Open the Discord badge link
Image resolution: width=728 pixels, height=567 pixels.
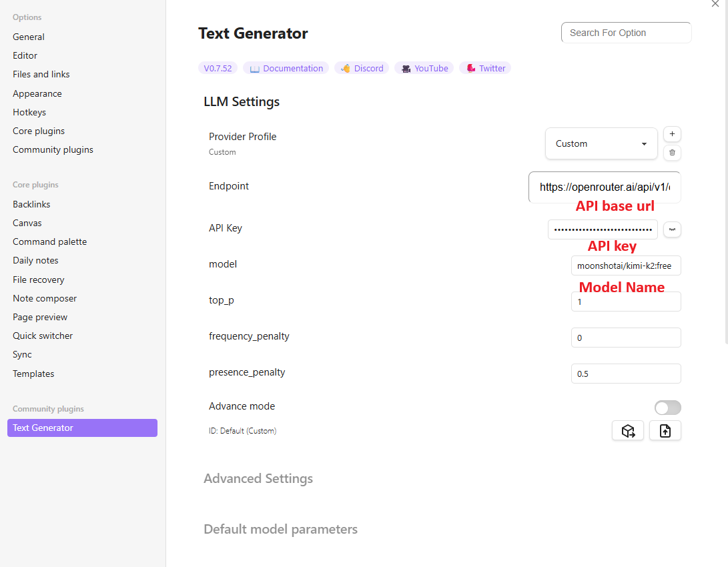[x=362, y=68]
